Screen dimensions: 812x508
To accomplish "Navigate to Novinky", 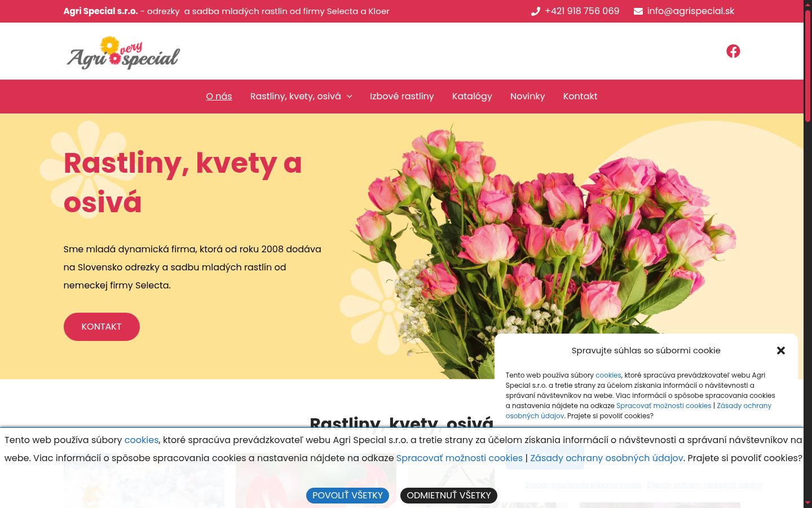I will tap(528, 97).
